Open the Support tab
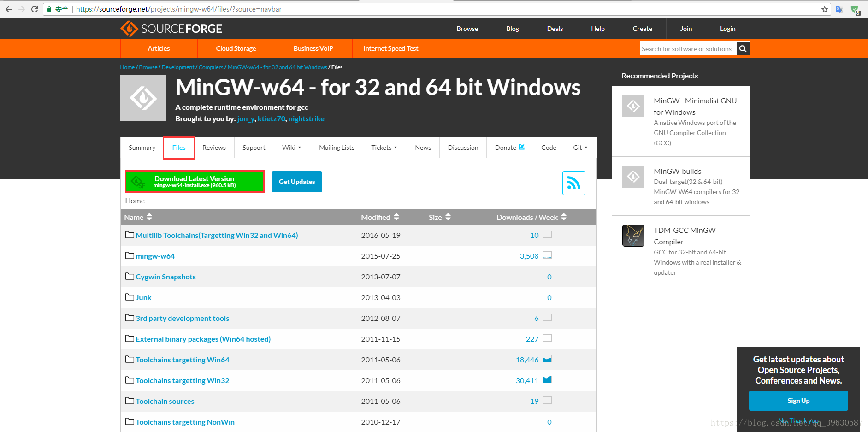 (254, 148)
